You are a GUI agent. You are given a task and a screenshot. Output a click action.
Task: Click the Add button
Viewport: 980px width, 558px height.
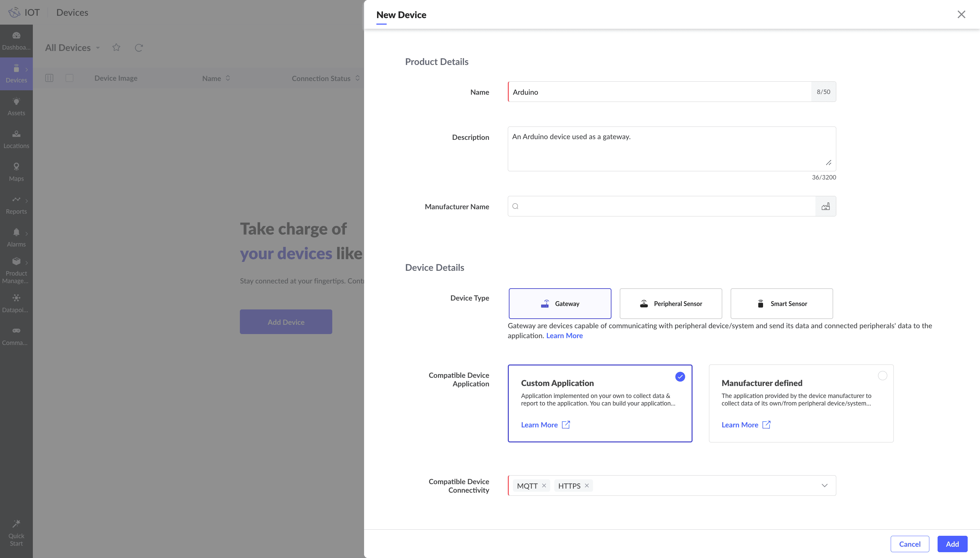pyautogui.click(x=952, y=544)
